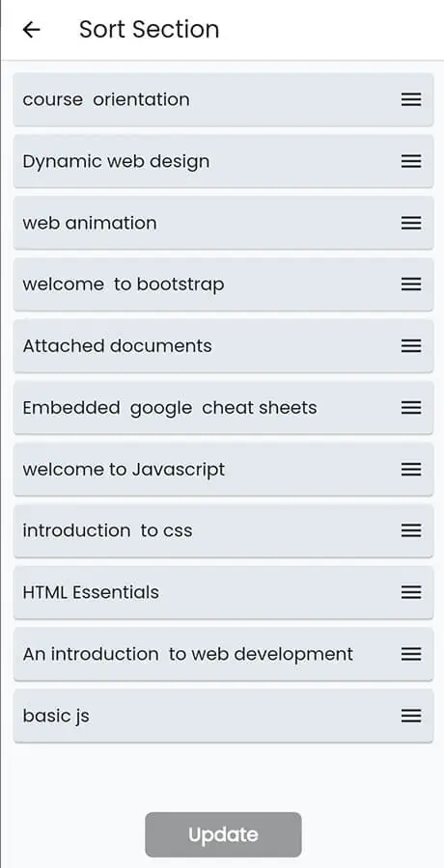The width and height of the screenshot is (444, 868).
Task: Tap drag handle for Attached documents
Action: (x=411, y=346)
